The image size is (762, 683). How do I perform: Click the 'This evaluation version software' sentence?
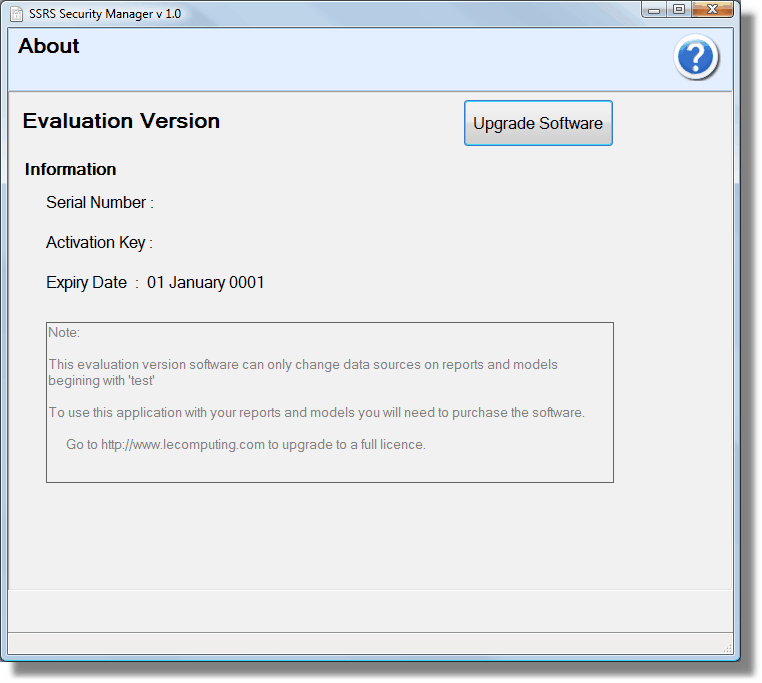302,365
